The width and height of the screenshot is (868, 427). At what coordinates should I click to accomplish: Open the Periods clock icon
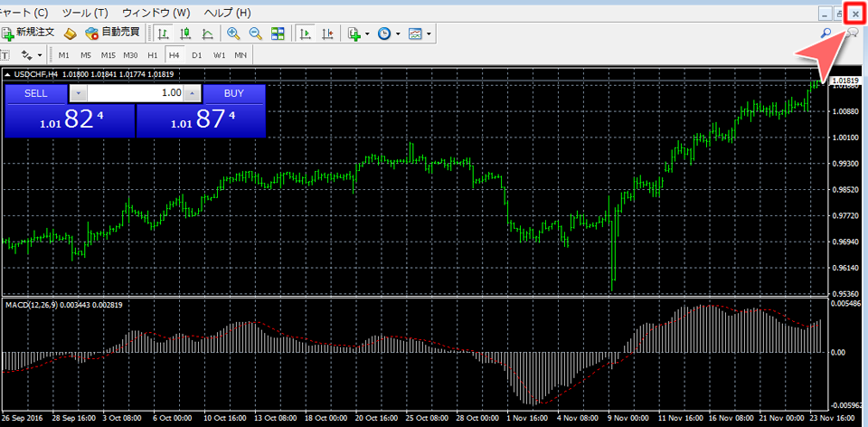pos(385,33)
